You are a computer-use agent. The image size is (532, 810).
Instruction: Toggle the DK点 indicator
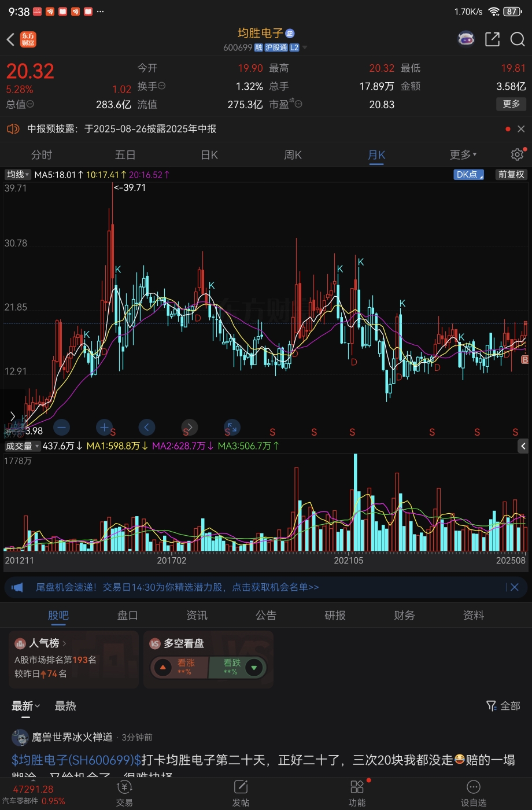(x=469, y=174)
